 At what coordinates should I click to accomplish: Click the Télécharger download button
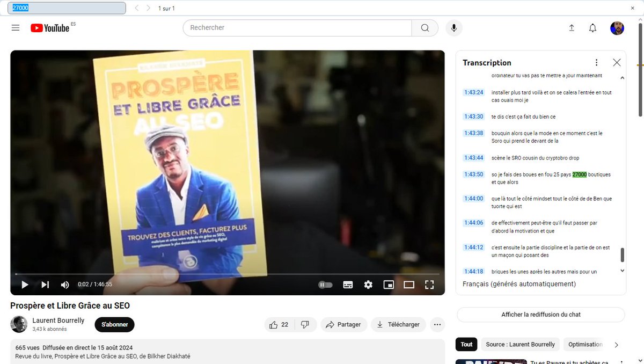(x=399, y=325)
